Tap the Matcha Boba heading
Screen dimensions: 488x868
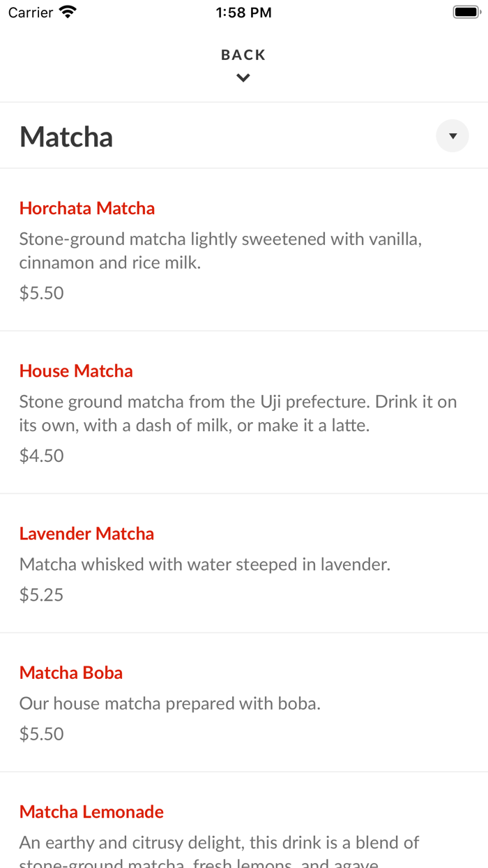[71, 673]
